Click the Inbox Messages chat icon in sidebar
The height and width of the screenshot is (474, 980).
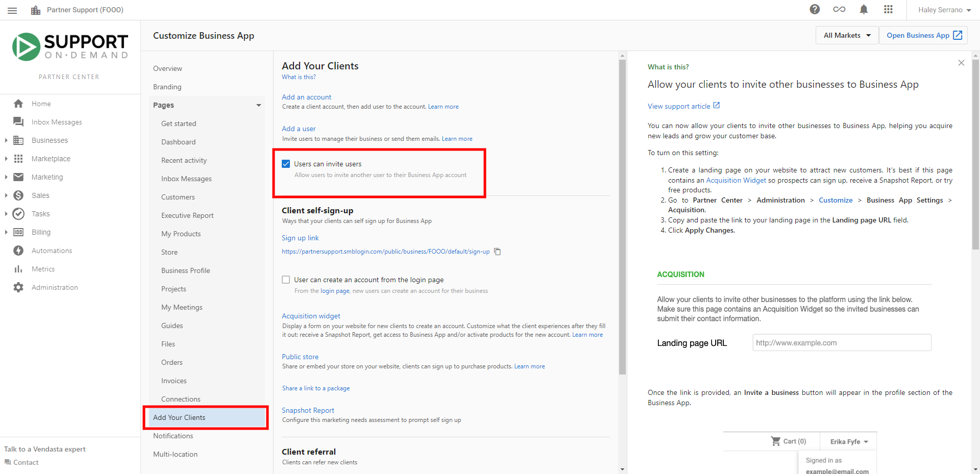pyautogui.click(x=18, y=122)
